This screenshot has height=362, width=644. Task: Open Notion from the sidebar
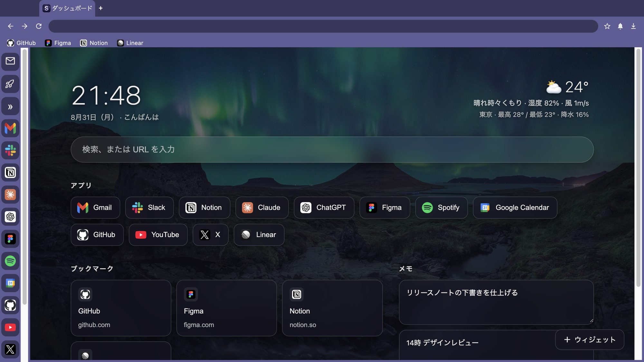tap(10, 173)
